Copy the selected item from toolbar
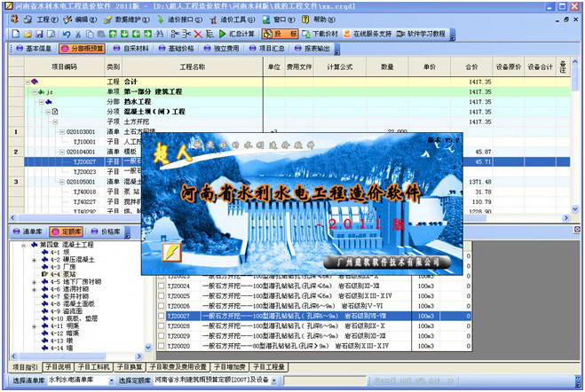 click(90, 34)
